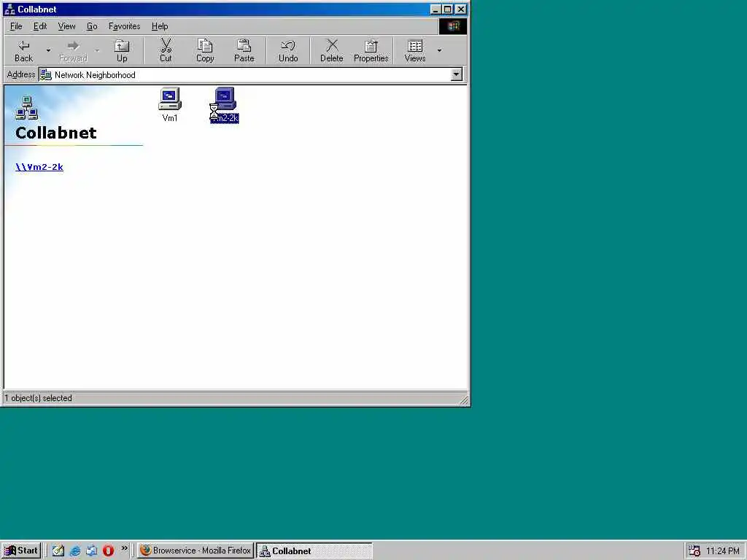Viewport: 747px width, 560px height.
Task: Launch Outlook Express from Quick Launch
Action: click(91, 551)
